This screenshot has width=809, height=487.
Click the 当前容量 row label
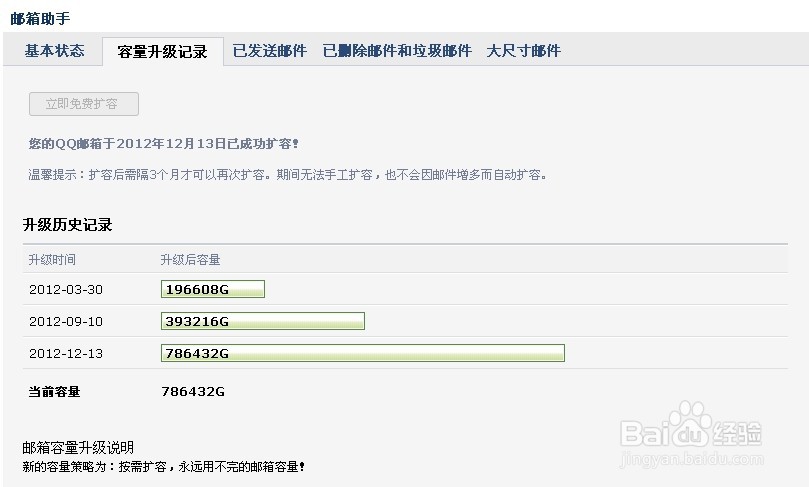pos(54,392)
